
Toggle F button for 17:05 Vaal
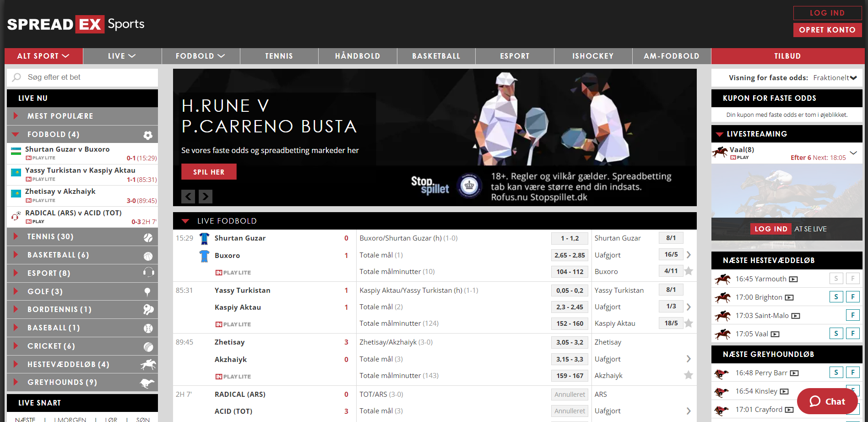click(x=853, y=334)
